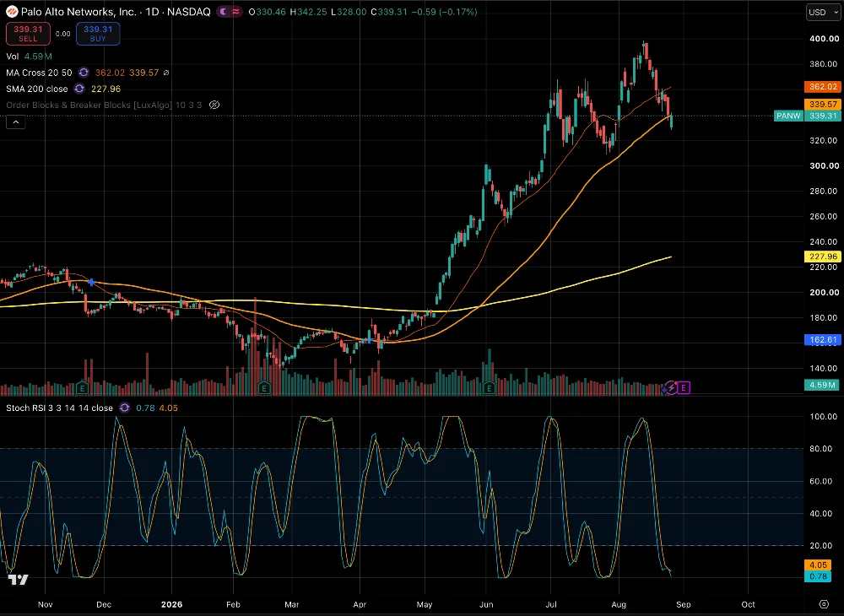
Task: Click the 4.05 value in Stoch RSI legend
Action: (x=169, y=408)
